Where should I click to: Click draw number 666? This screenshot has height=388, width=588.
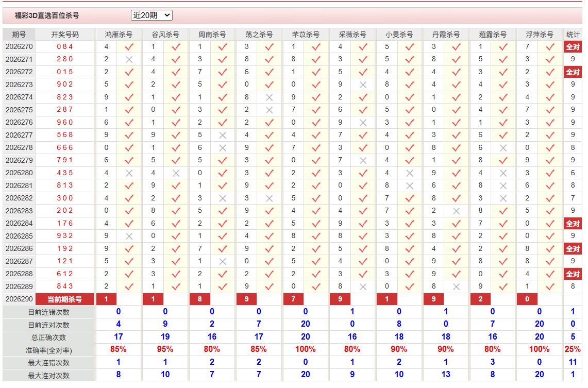point(65,148)
